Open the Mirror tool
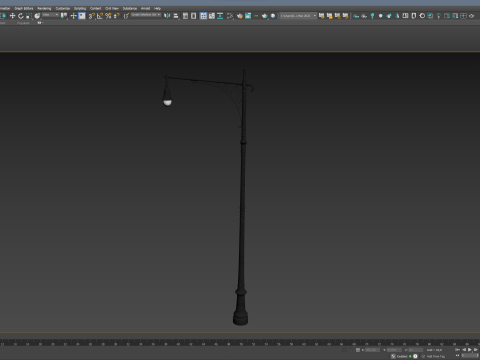 (x=167, y=16)
